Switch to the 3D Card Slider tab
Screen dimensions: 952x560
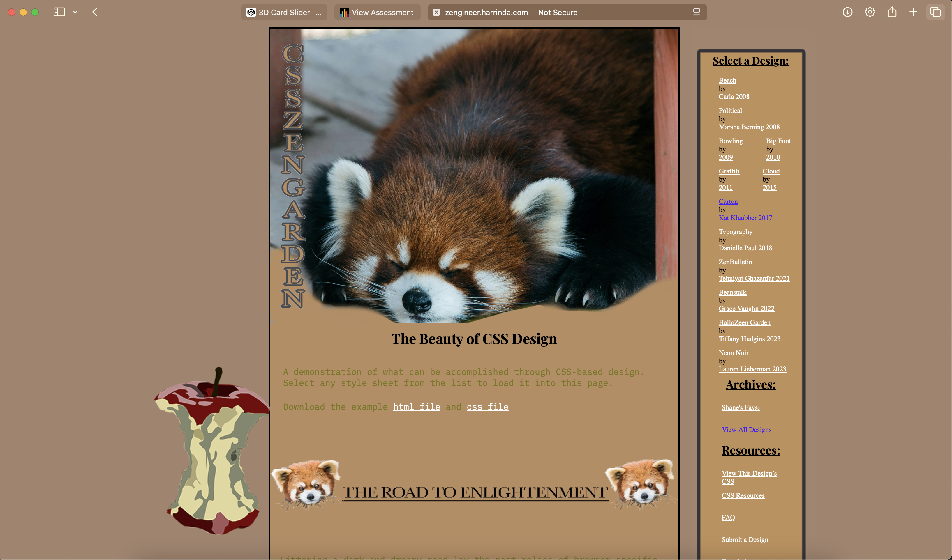(x=284, y=12)
